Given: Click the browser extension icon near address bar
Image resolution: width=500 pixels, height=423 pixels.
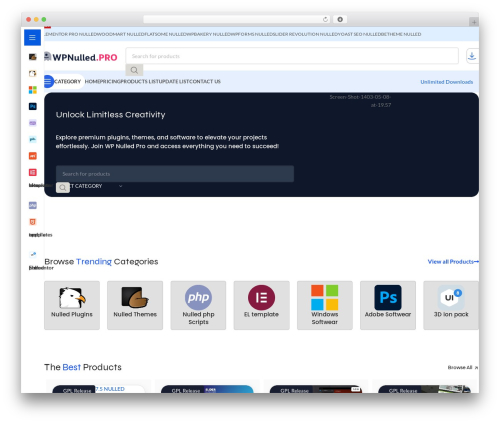Looking at the screenshot, I should coord(340,20).
